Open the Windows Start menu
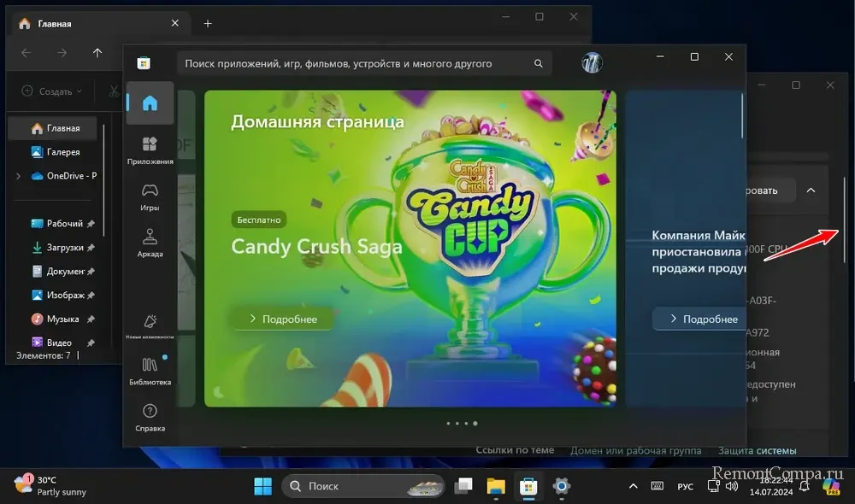This screenshot has height=504, width=855. coord(262,486)
